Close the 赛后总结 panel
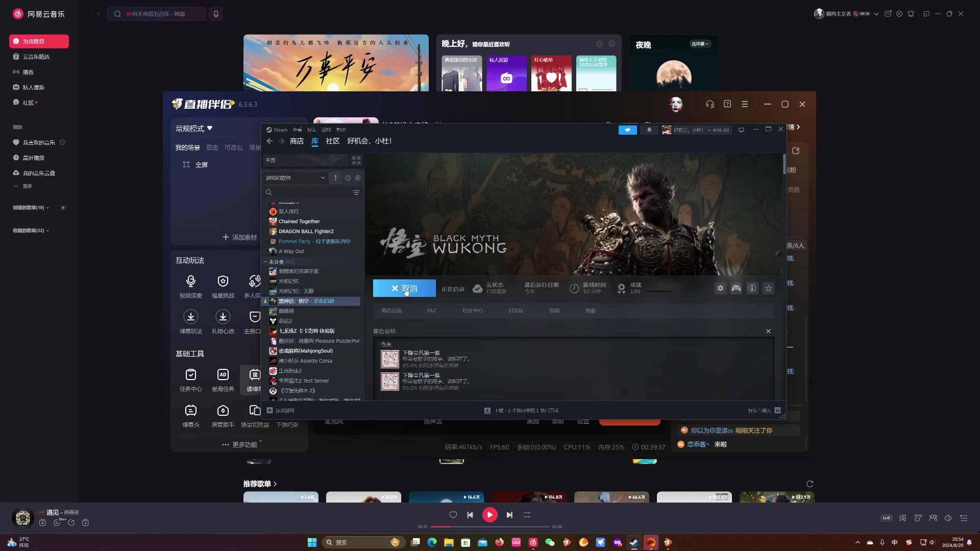The width and height of the screenshot is (980, 551). tap(768, 331)
